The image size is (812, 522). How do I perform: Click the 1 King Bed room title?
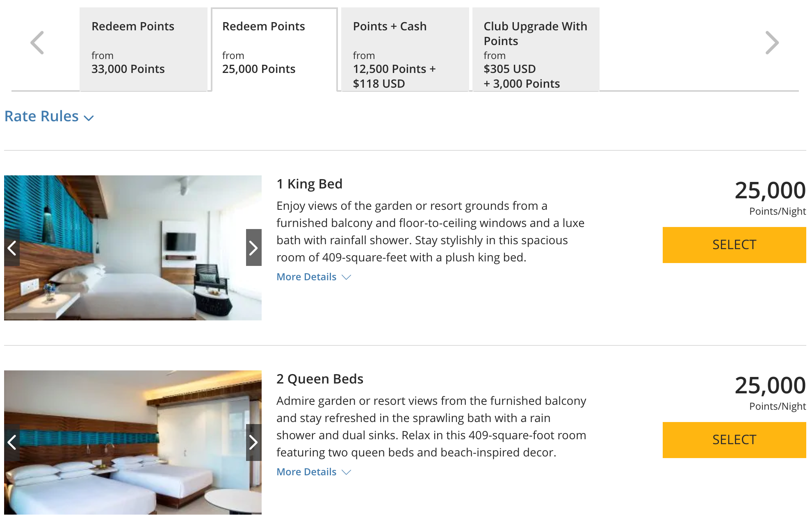[x=309, y=184]
